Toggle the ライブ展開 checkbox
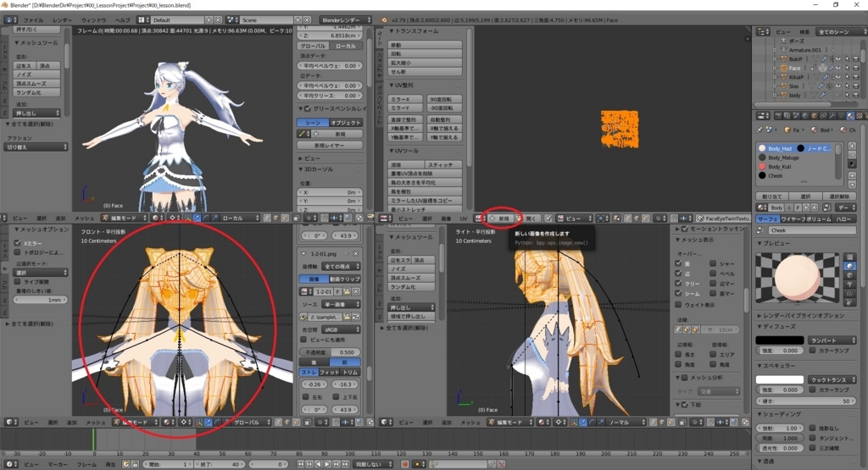The image size is (868, 470). click(x=17, y=281)
